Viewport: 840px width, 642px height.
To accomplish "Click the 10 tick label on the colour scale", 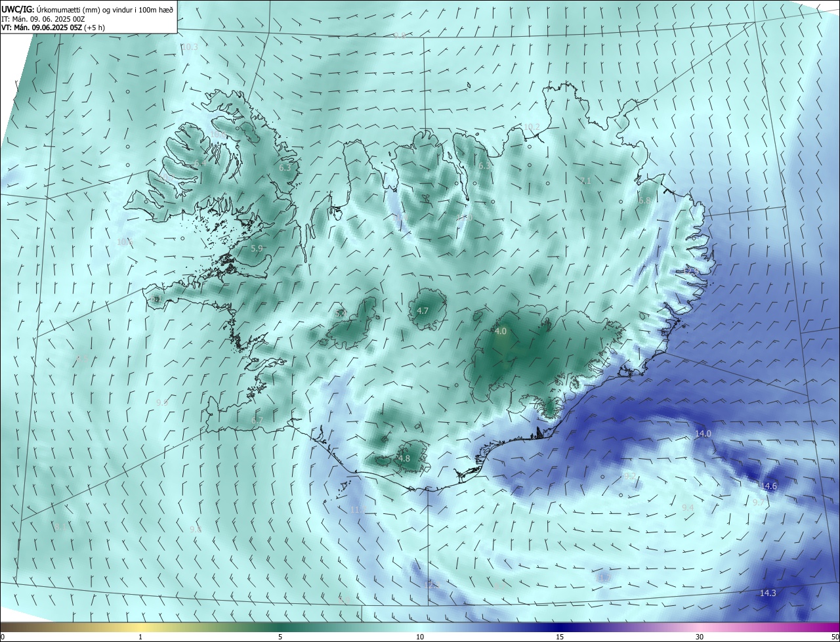I will tap(420, 637).
